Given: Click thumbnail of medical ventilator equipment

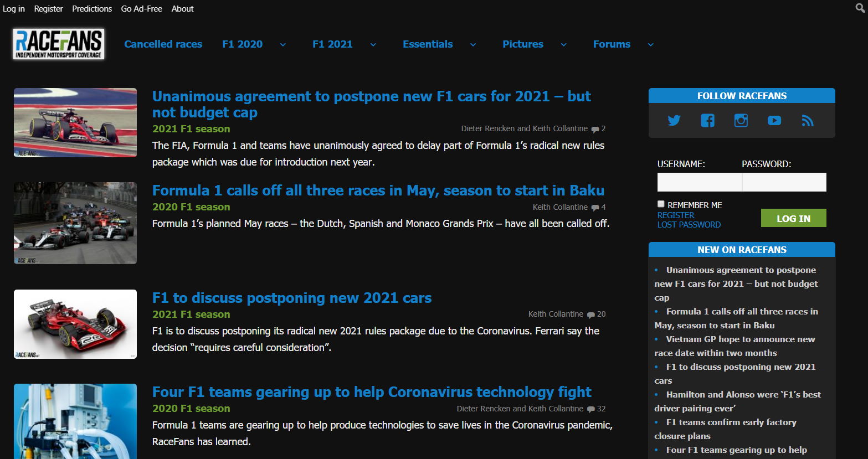Looking at the screenshot, I should (x=75, y=421).
